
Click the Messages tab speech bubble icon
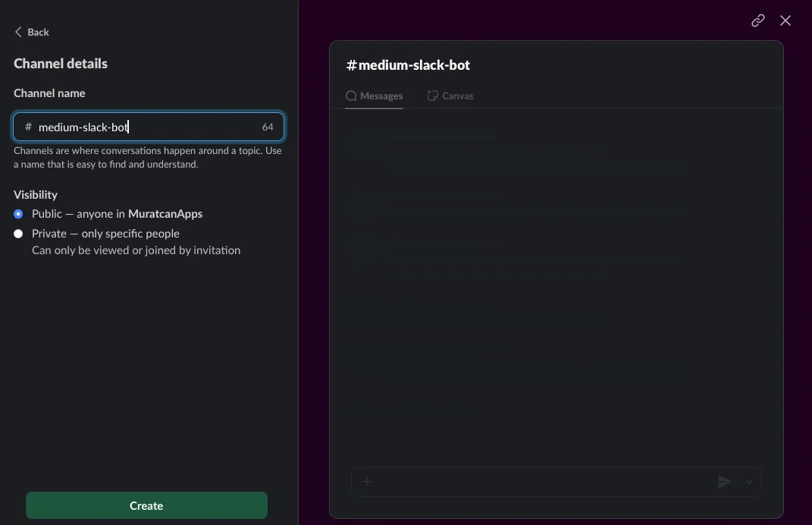pyautogui.click(x=351, y=96)
